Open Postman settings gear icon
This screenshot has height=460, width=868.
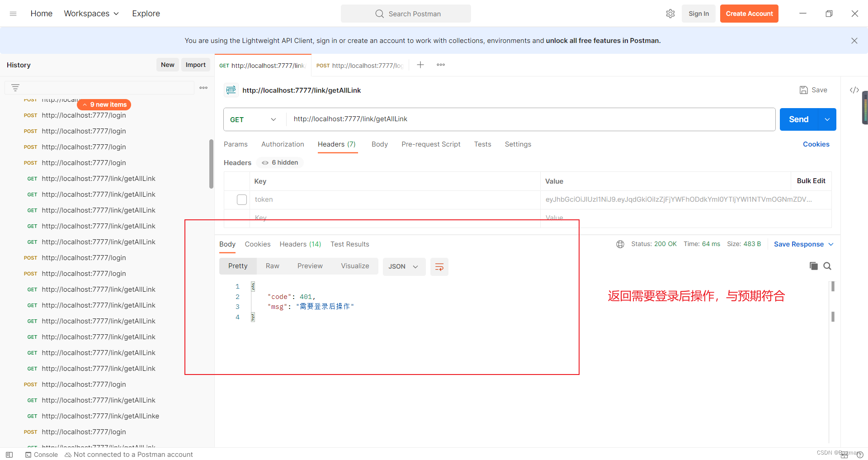(670, 14)
